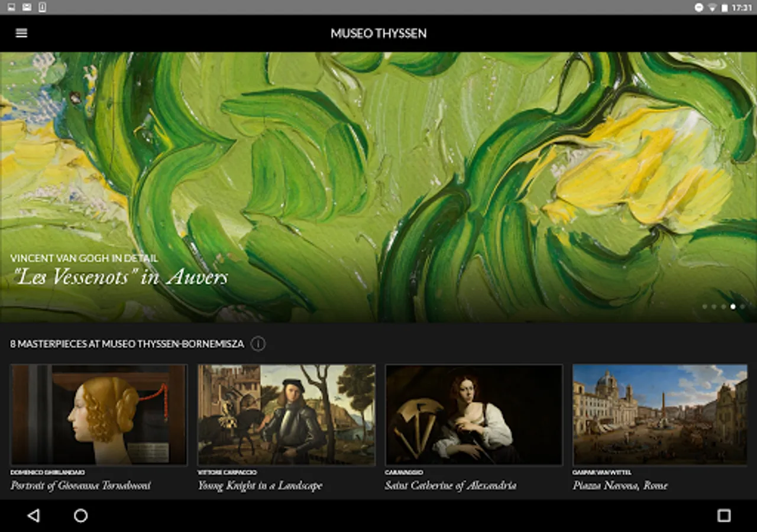Viewport: 757px width, 532px height.
Task: Tap the Portrait of Giovanna Tornabuoni title
Action: (80, 485)
